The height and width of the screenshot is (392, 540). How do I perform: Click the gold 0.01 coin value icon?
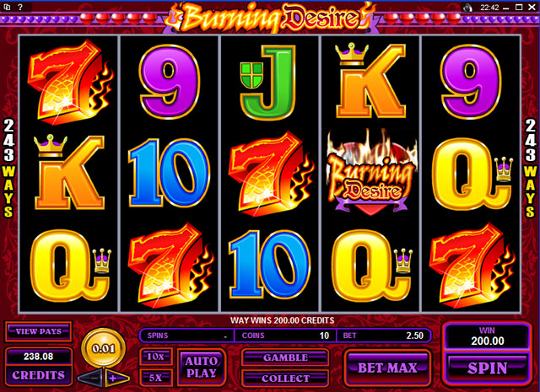103,349
